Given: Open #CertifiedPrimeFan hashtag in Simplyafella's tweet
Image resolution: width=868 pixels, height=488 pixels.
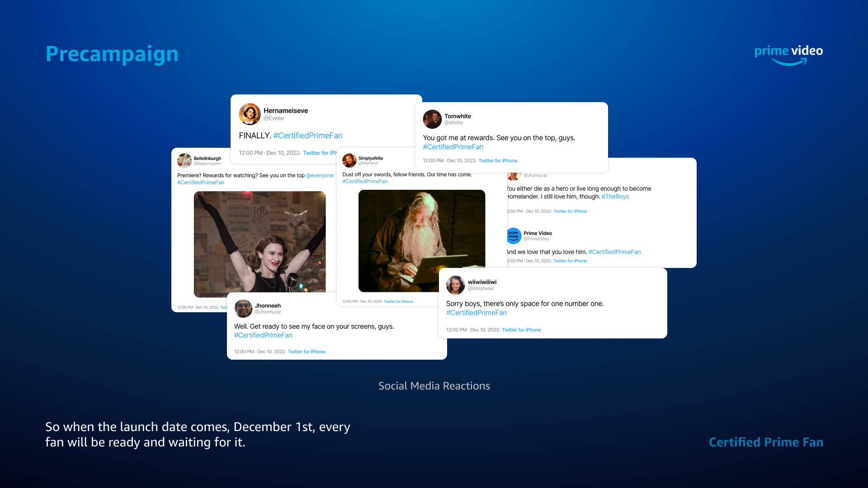Looking at the screenshot, I should [x=365, y=181].
